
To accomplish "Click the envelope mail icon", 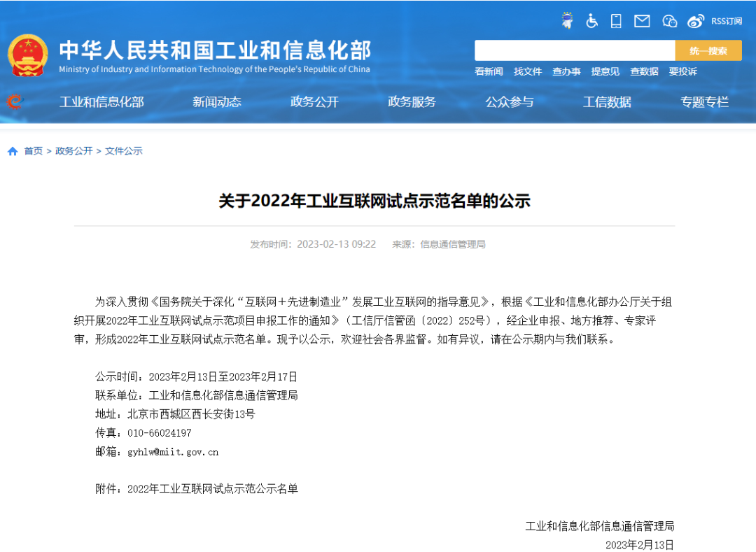I will tap(642, 21).
